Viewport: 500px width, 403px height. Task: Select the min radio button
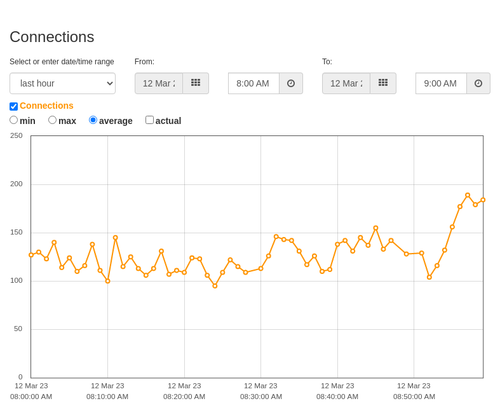[14, 120]
